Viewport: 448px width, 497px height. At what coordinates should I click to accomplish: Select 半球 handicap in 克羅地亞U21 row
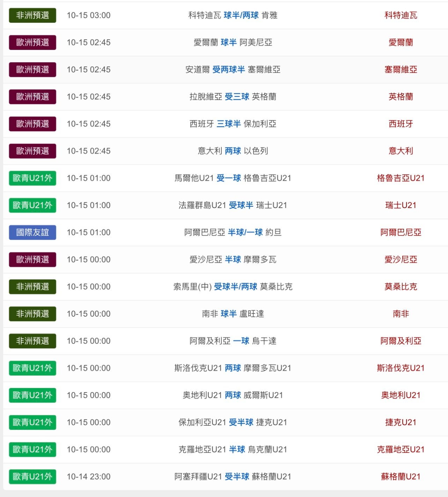coord(237,449)
